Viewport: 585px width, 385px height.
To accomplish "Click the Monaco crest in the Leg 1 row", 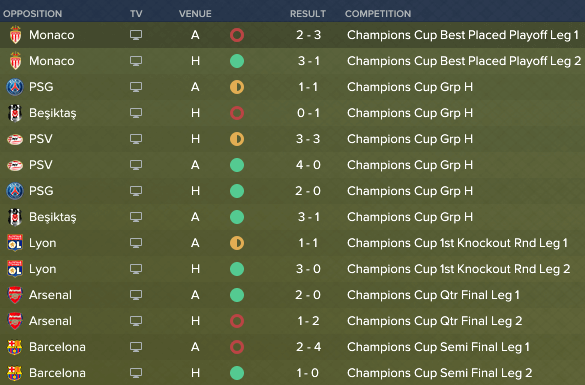I will point(15,35).
